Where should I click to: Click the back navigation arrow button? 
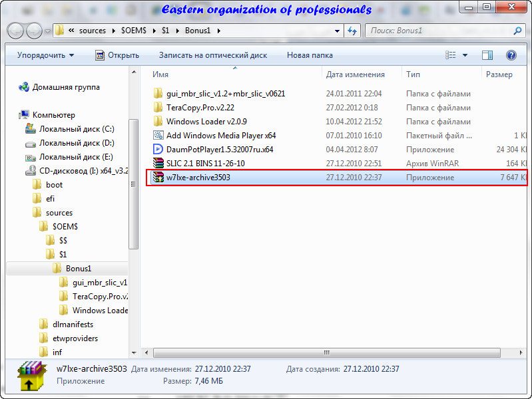coord(15,31)
